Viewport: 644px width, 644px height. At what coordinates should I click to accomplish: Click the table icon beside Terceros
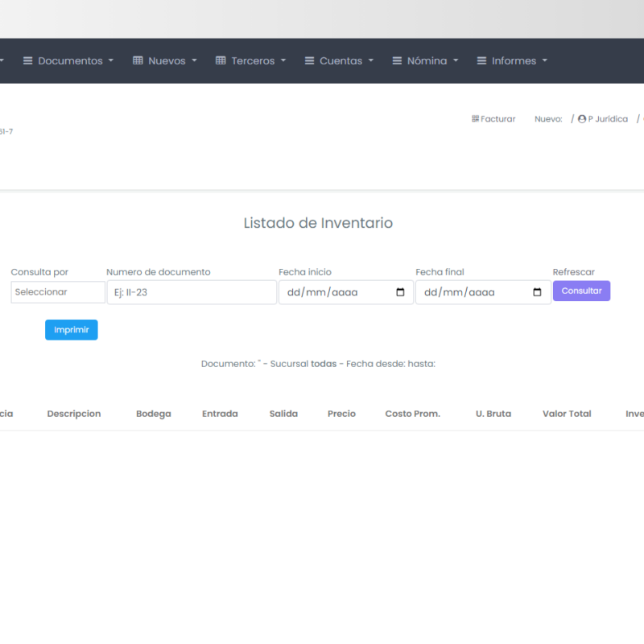(x=221, y=61)
